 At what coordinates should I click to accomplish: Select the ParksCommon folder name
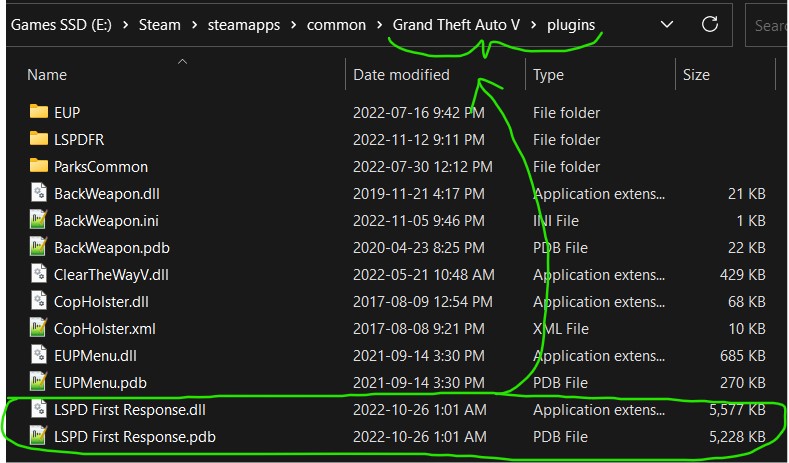coord(101,167)
